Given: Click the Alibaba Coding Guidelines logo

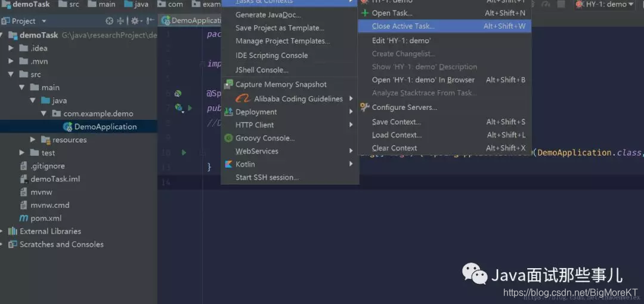Looking at the screenshot, I should 242,99.
